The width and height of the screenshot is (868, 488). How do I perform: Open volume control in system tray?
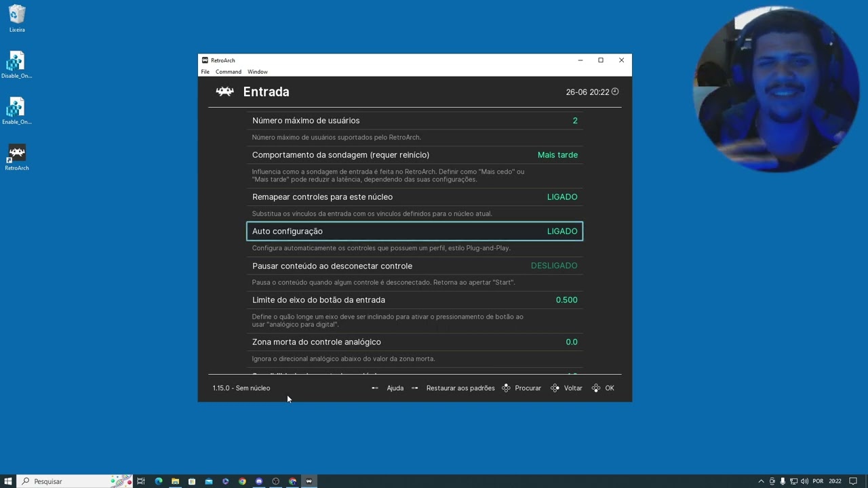click(x=804, y=481)
